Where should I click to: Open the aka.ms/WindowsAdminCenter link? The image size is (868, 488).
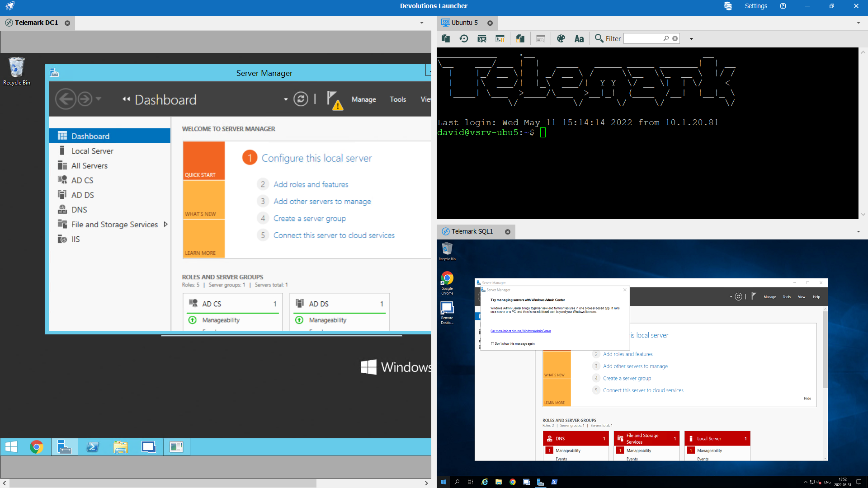(521, 331)
